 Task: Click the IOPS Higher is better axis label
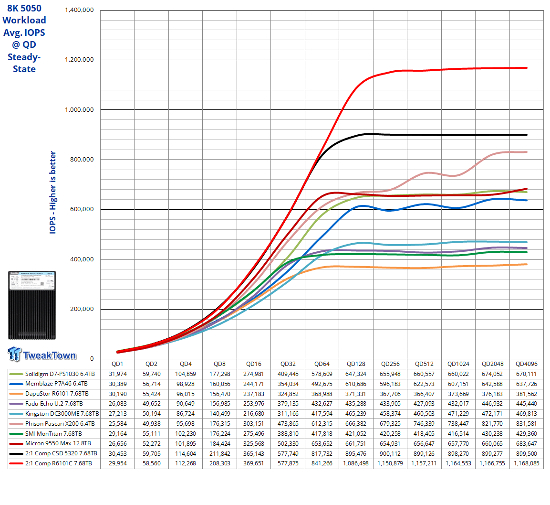(52, 192)
